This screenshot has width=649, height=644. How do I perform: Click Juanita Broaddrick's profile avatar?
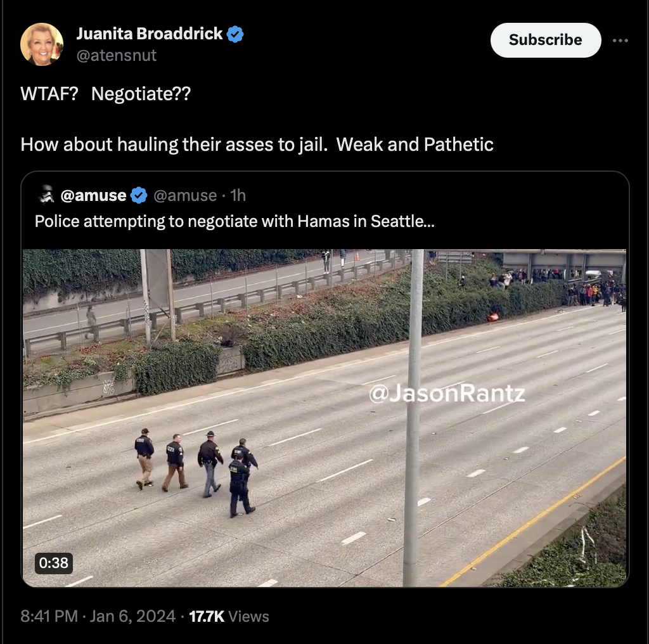point(42,44)
